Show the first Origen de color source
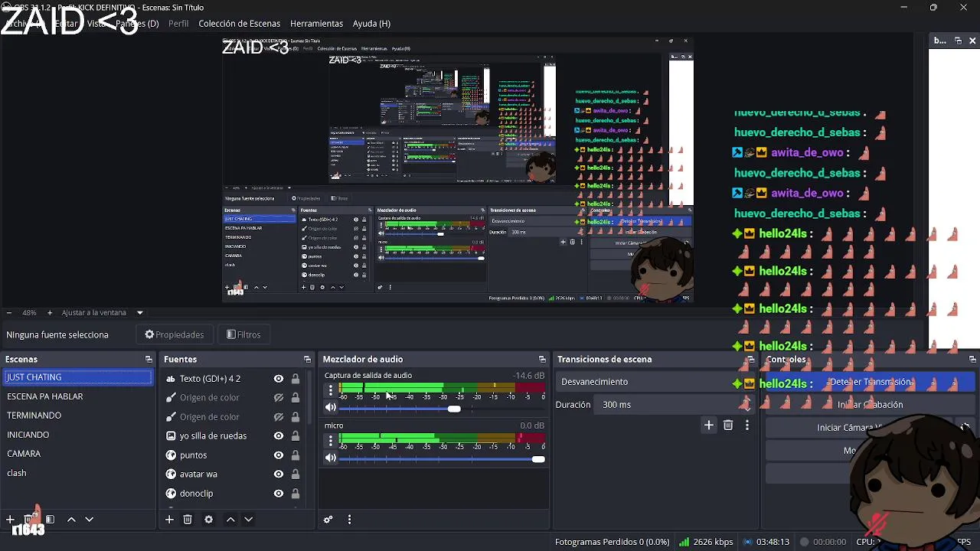980x551 pixels. (279, 397)
